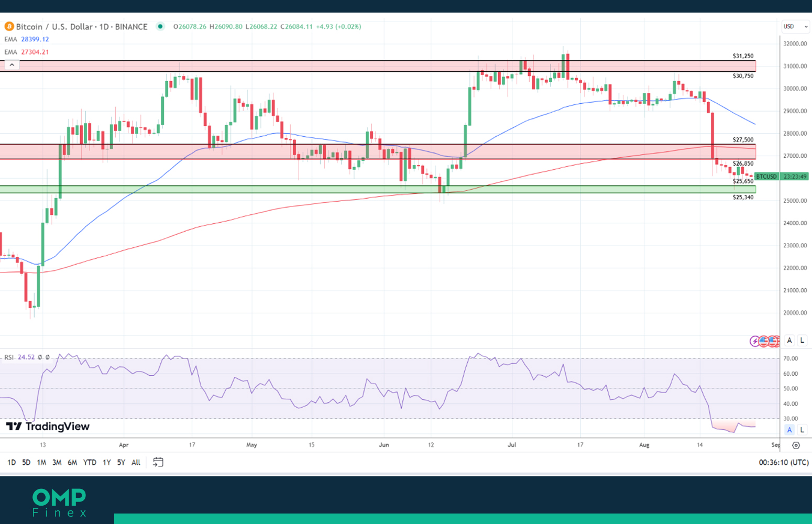Screen dimensions: 812x524
Task: Click the 23:23:49 bar countdown label
Action: click(795, 177)
